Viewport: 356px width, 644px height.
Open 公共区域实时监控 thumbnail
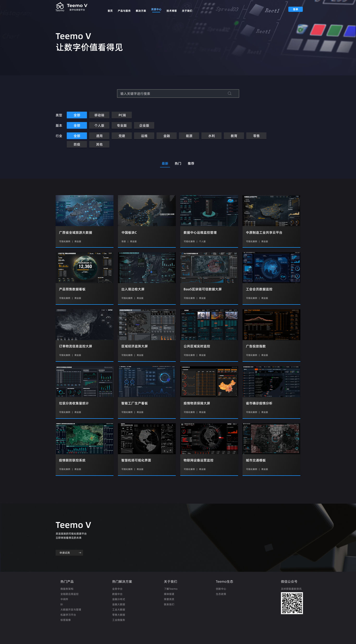pos(209,325)
